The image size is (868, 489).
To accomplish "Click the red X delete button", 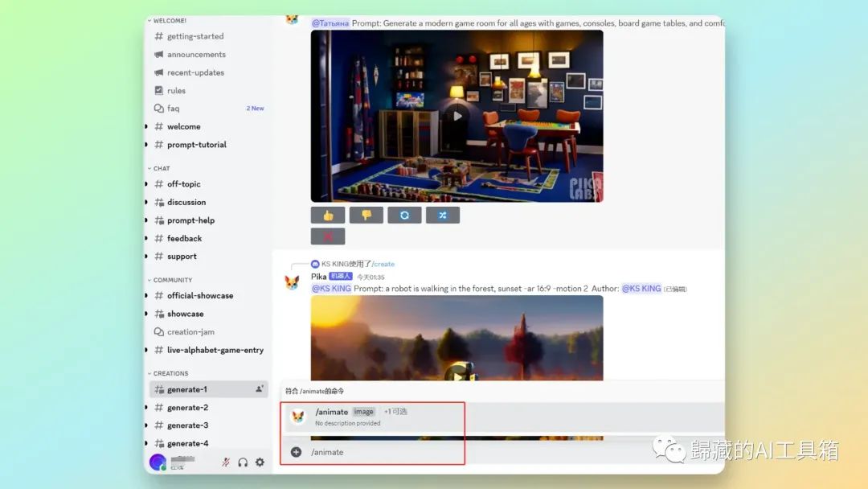I will 328,236.
